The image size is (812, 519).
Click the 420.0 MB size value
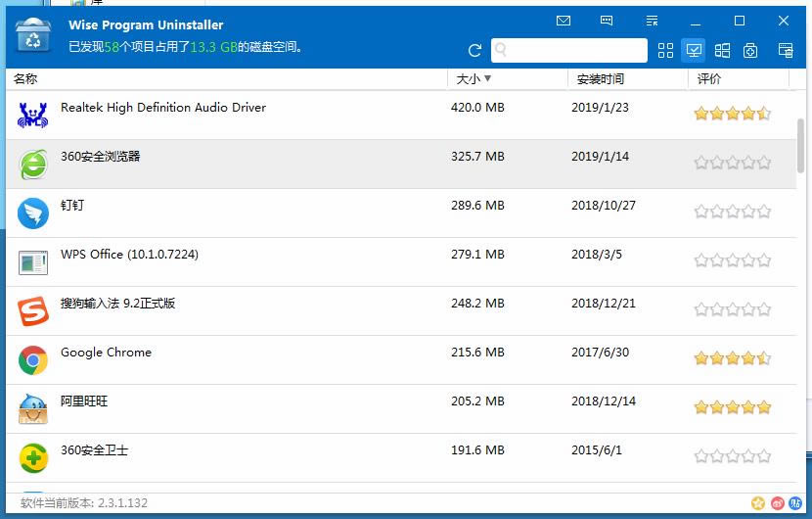click(x=477, y=108)
